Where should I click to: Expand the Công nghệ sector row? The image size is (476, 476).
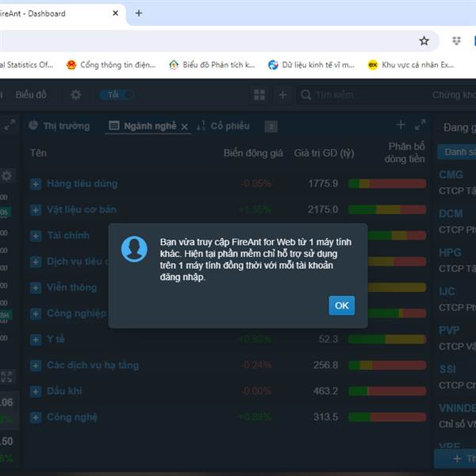tap(36, 417)
